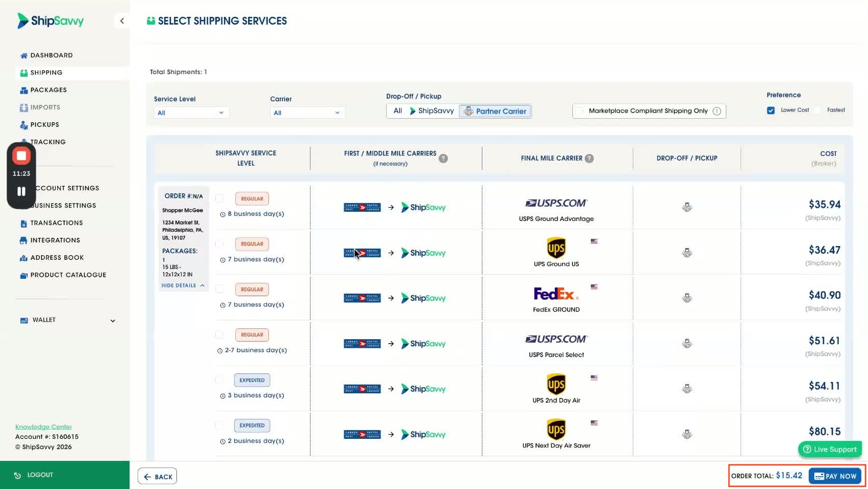The height and width of the screenshot is (489, 868).
Task: Filter by ShipSavvy drop-off
Action: point(432,111)
